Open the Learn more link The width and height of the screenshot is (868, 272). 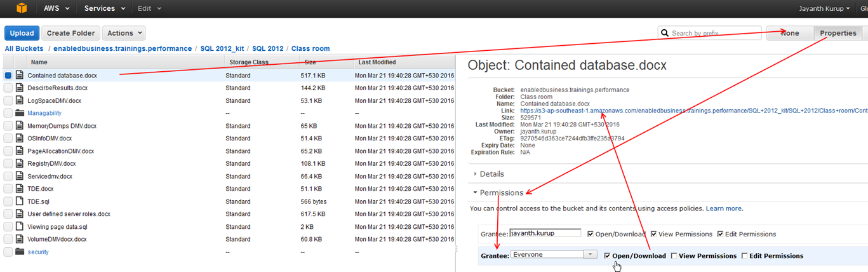723,208
